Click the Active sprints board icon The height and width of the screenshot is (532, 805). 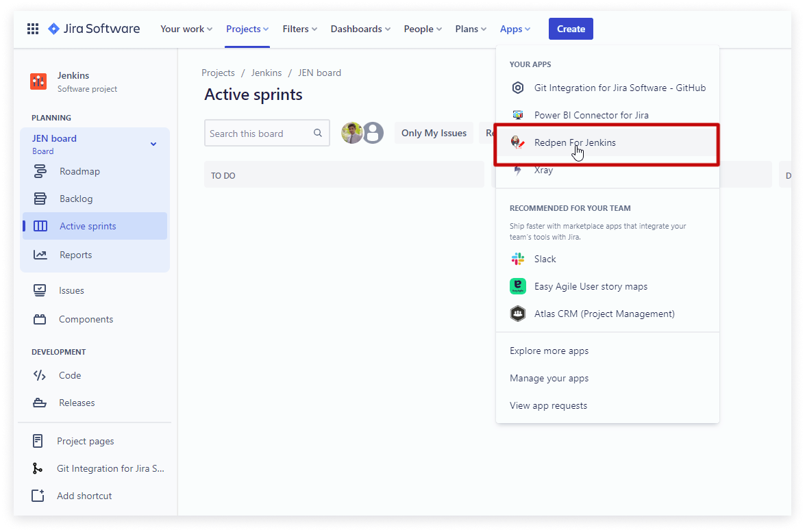coord(40,226)
